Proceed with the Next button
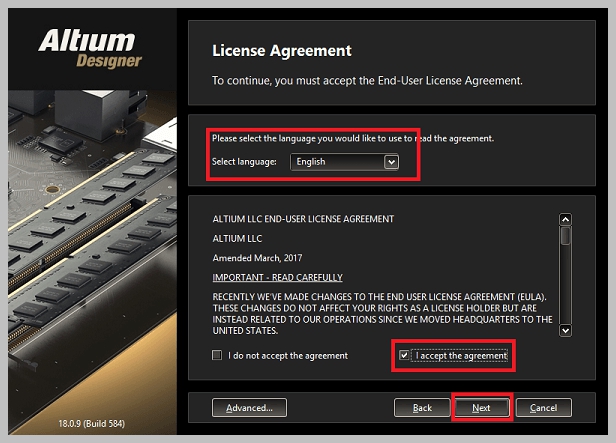 pos(481,408)
